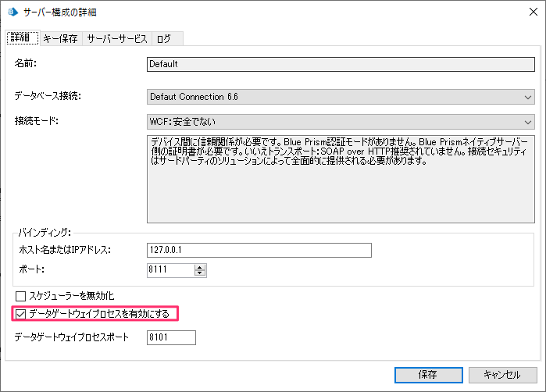Click the バインディング: group label

click(45, 232)
